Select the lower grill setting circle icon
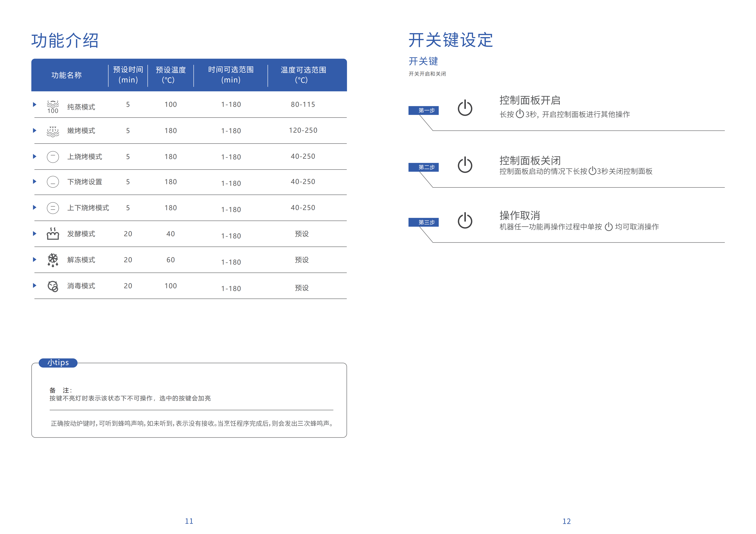This screenshot has width=756, height=534. pos(53,182)
